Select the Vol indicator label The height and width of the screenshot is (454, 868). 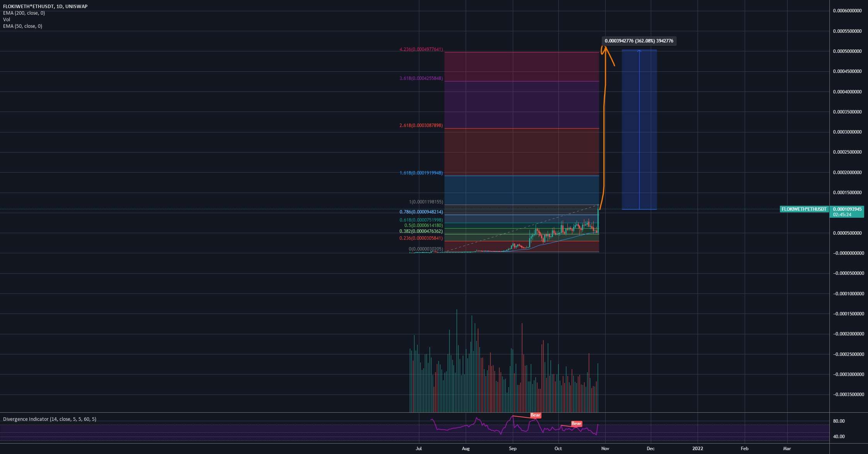[7, 20]
